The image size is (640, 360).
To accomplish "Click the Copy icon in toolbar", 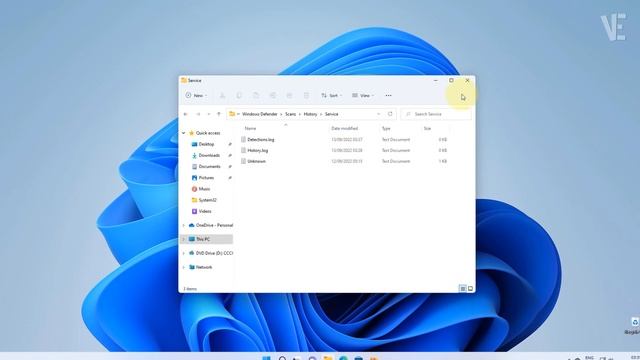I will coord(239,96).
